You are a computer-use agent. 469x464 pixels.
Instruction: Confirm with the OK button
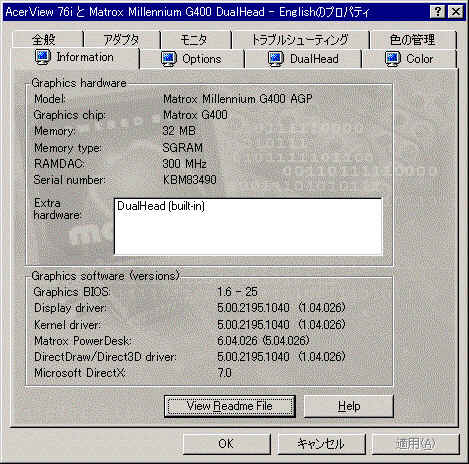click(x=226, y=444)
